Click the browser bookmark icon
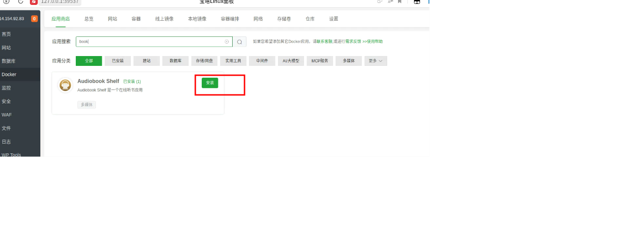The image size is (644, 235). pyautogui.click(x=399, y=1)
